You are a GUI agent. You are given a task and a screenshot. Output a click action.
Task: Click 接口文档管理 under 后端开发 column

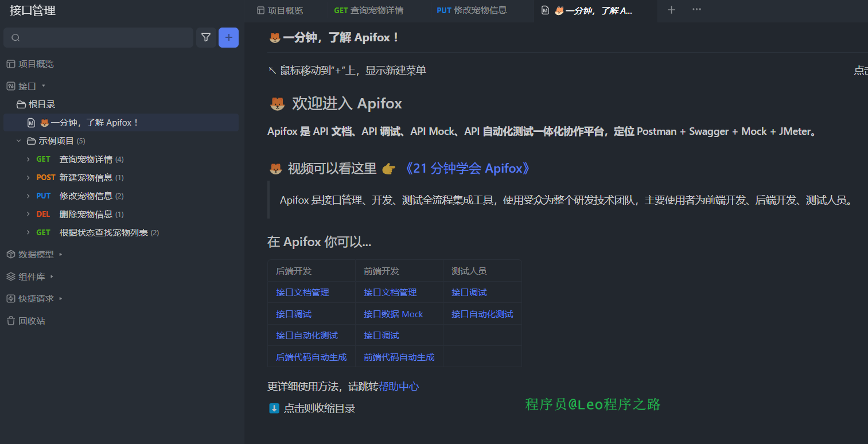pos(302,293)
